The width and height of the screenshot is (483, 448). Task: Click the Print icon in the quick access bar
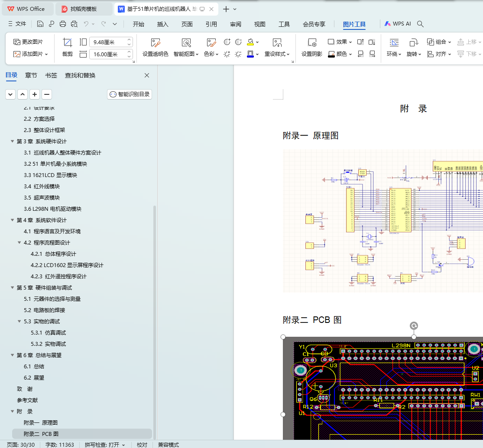point(63,24)
